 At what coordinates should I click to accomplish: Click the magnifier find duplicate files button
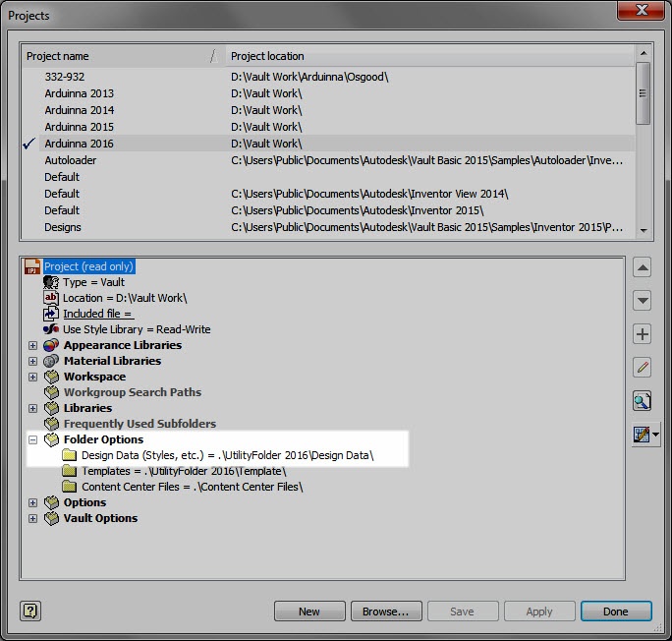(x=642, y=401)
